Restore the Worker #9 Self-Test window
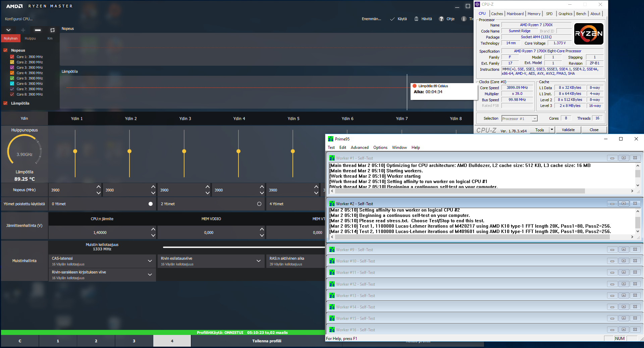This screenshot has height=348, width=644. point(623,249)
